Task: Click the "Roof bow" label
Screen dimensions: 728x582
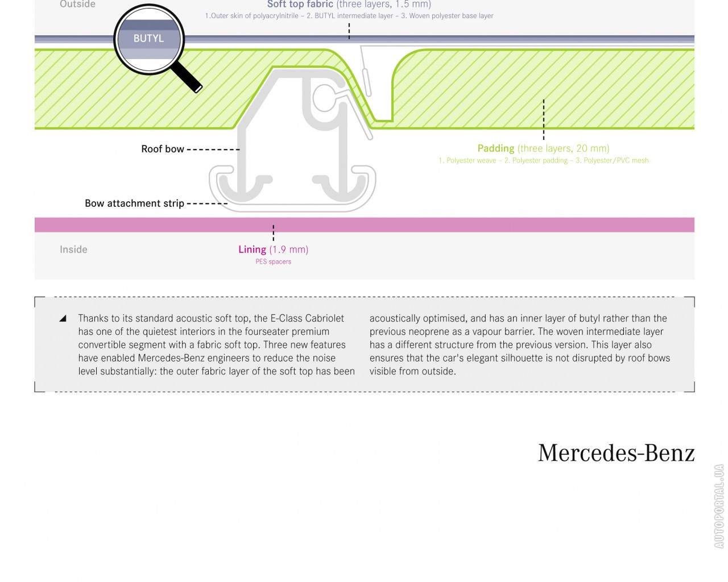Action: 163,149
